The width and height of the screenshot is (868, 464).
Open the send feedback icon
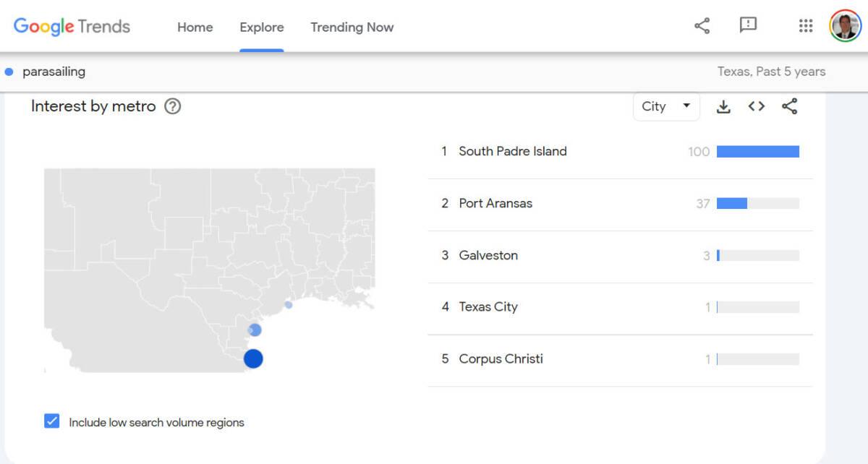748,25
